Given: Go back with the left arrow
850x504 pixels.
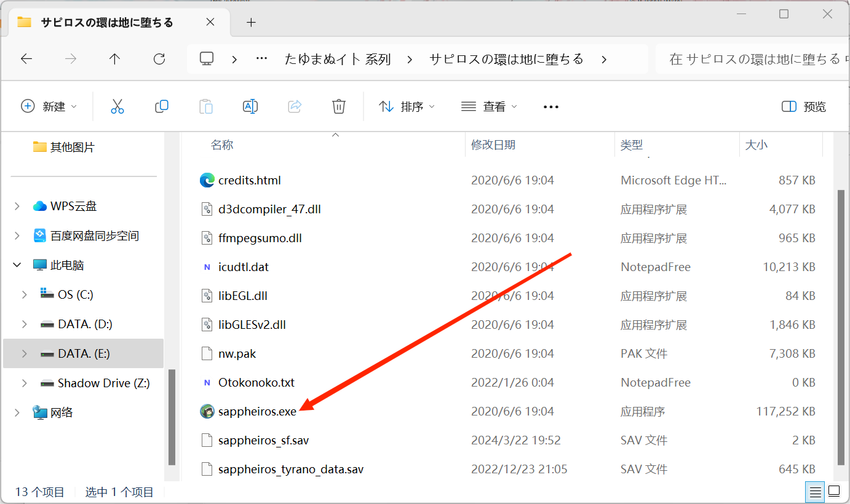Looking at the screenshot, I should coord(26,59).
